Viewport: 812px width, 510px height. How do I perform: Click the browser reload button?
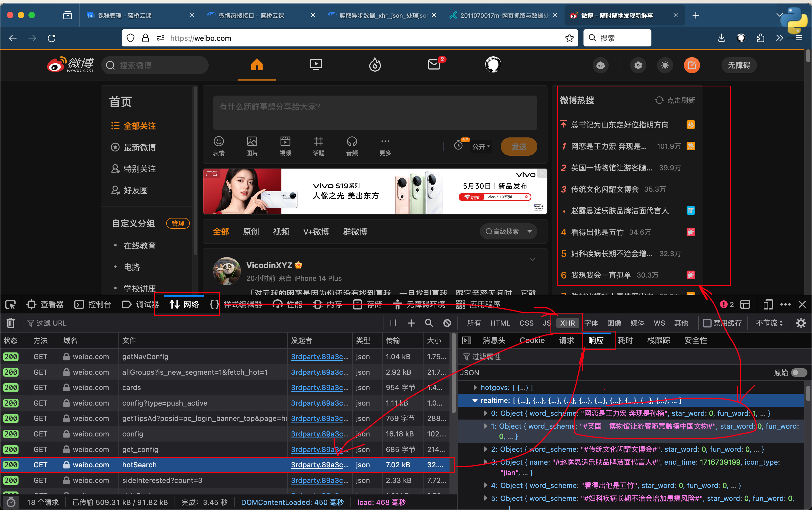(52, 38)
